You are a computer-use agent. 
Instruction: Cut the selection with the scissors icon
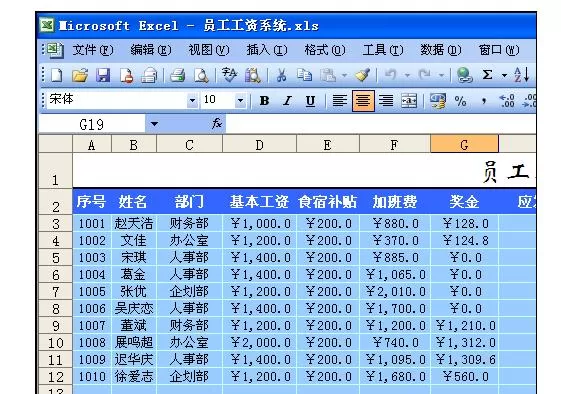click(282, 76)
